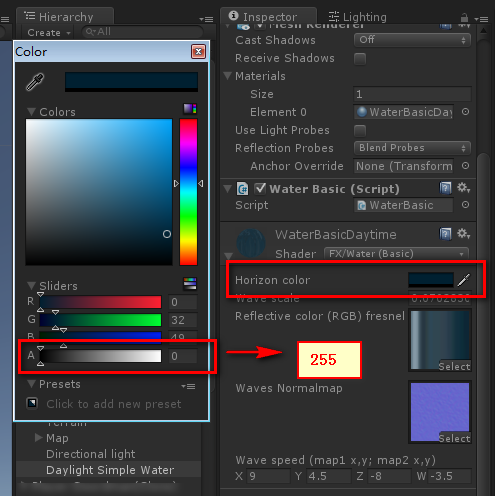Close the Color picker window
The height and width of the screenshot is (496, 495).
tap(198, 52)
